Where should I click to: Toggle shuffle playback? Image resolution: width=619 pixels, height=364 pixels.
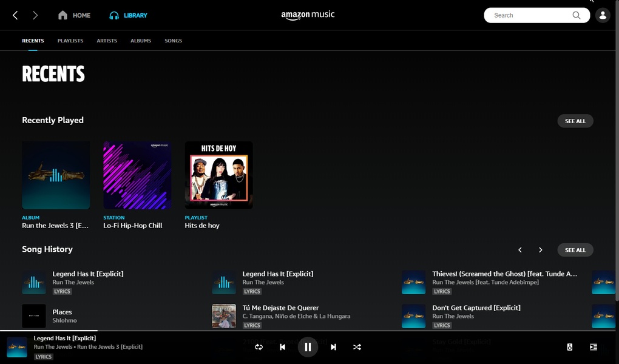tap(357, 347)
